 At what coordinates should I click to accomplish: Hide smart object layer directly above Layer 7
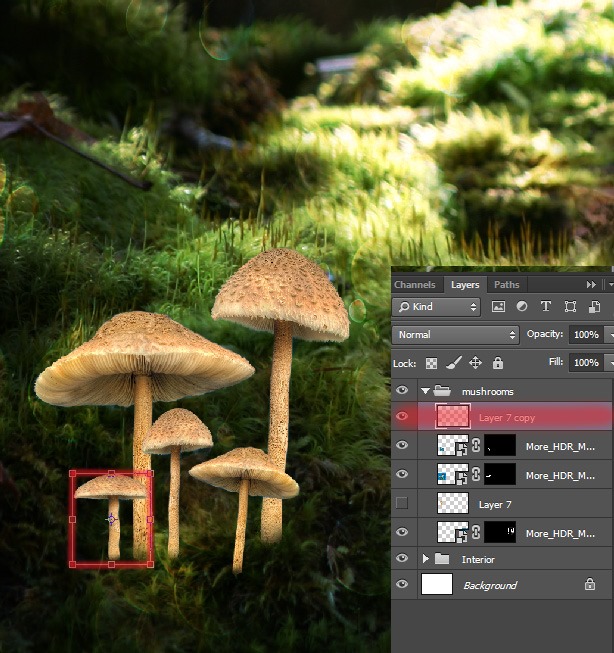402,474
